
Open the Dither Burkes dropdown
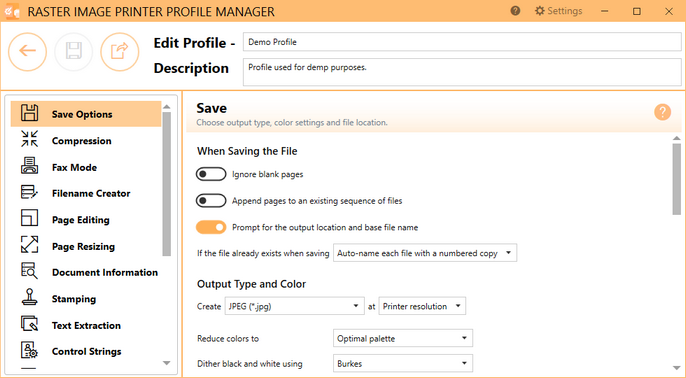pyautogui.click(x=403, y=364)
